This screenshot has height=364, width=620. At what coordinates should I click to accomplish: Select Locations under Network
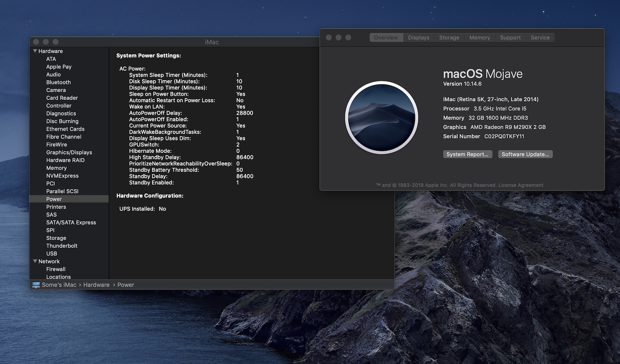[x=58, y=277]
